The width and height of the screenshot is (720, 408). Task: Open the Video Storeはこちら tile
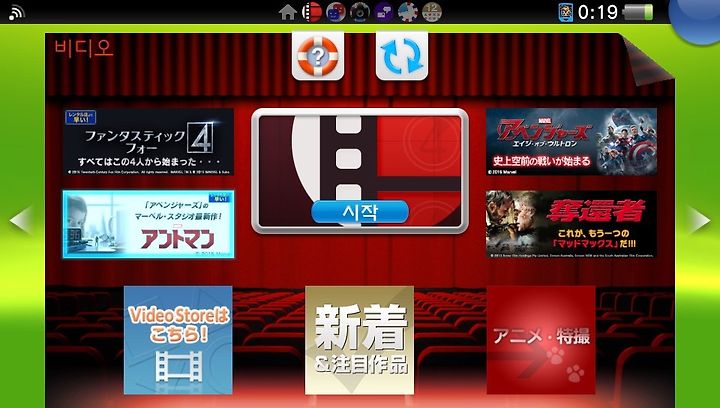pyautogui.click(x=178, y=340)
